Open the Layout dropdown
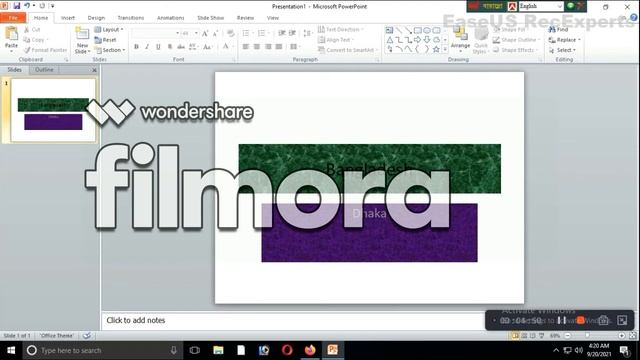The height and width of the screenshot is (360, 640). point(109,29)
